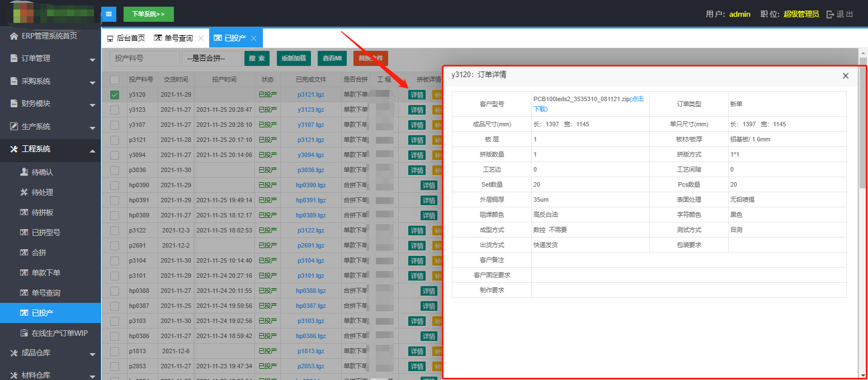This screenshot has height=380, width=868.
Task: Close the 已投产 tab with its X icon
Action: (253, 39)
